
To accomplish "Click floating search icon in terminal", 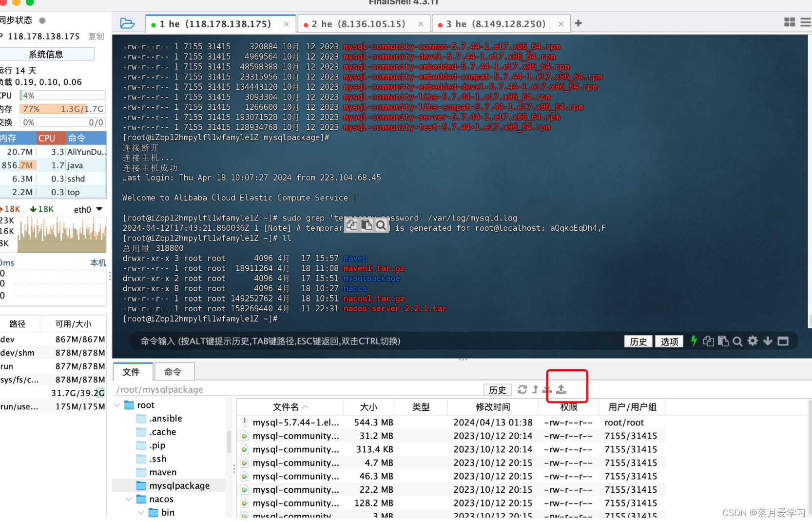I will [x=381, y=225].
